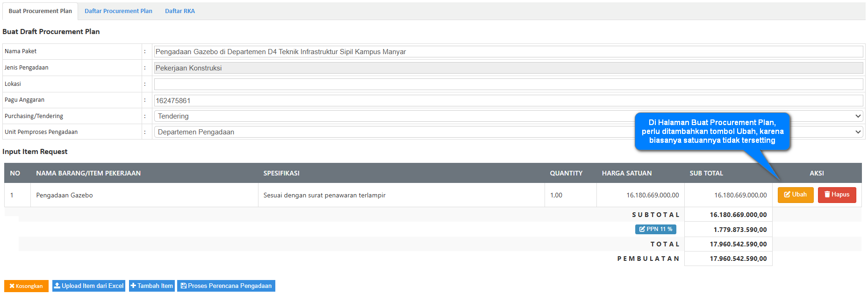Click the QUANTITY column header
This screenshot has width=868, height=294.
click(x=566, y=173)
